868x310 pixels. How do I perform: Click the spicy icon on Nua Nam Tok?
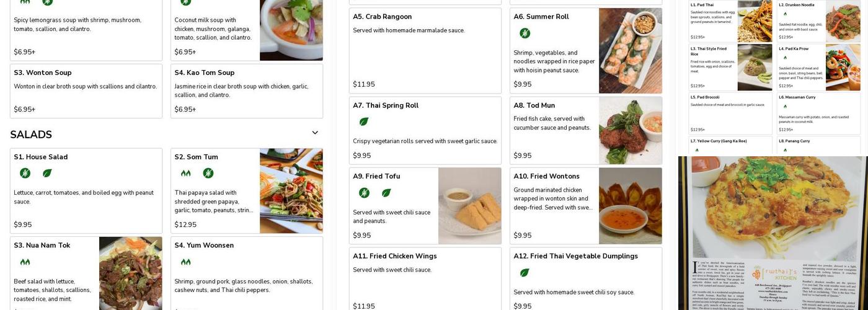pos(25,262)
